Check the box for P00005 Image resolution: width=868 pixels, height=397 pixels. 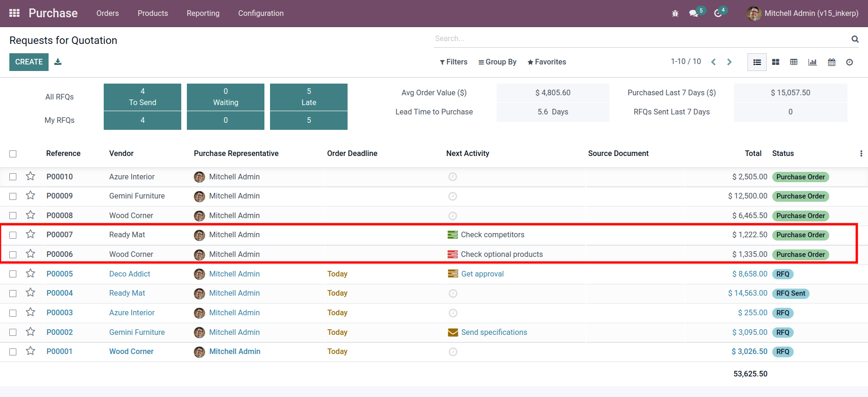pos(13,274)
